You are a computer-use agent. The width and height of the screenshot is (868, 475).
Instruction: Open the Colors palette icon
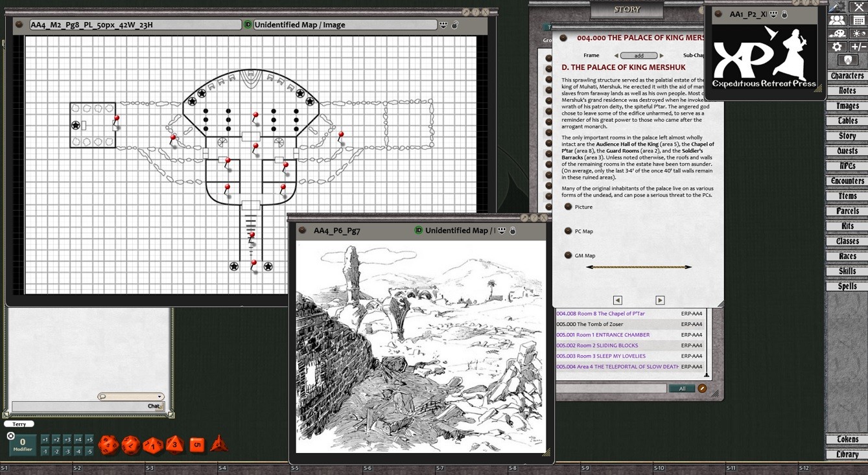pos(837,34)
